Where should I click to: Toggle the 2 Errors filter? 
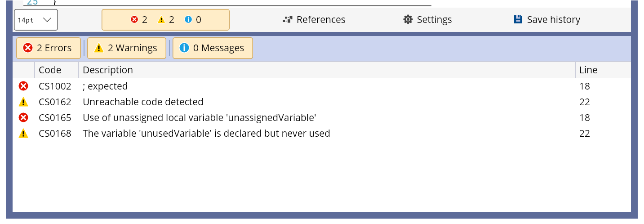[x=48, y=48]
